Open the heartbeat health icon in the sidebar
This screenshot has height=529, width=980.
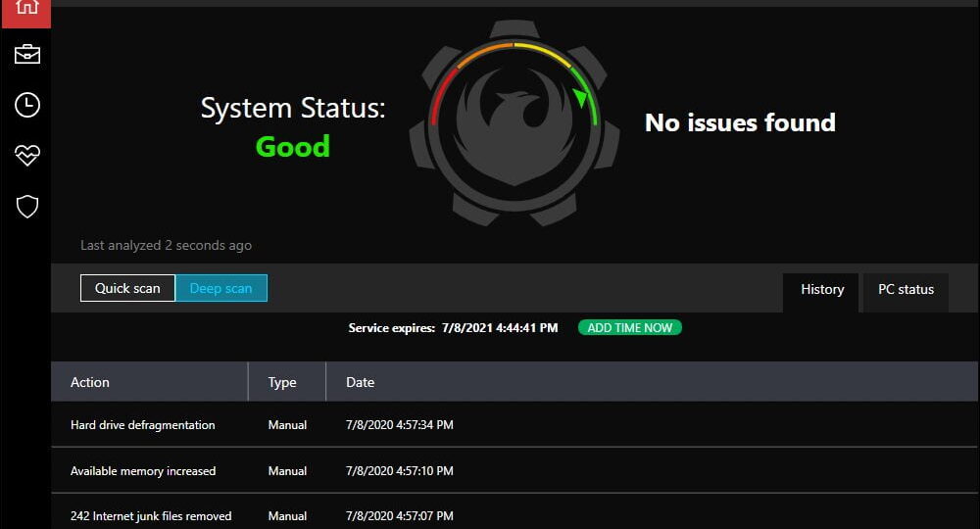[26, 155]
